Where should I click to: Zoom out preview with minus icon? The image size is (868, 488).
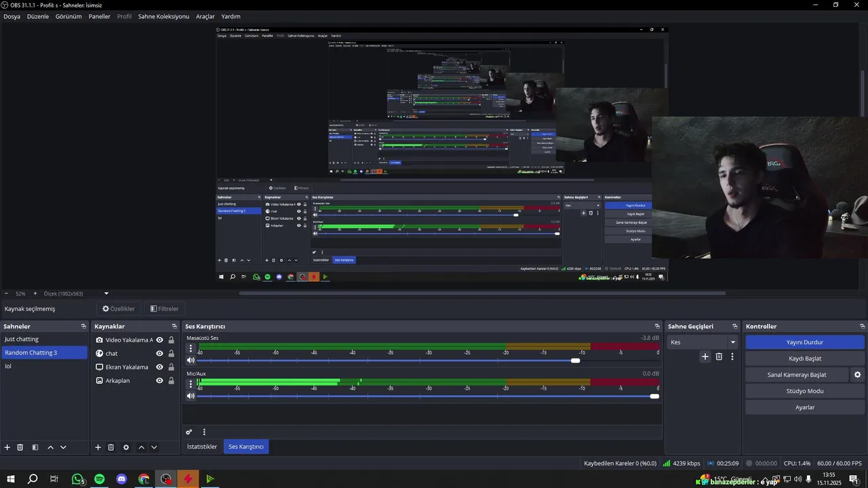point(6,293)
